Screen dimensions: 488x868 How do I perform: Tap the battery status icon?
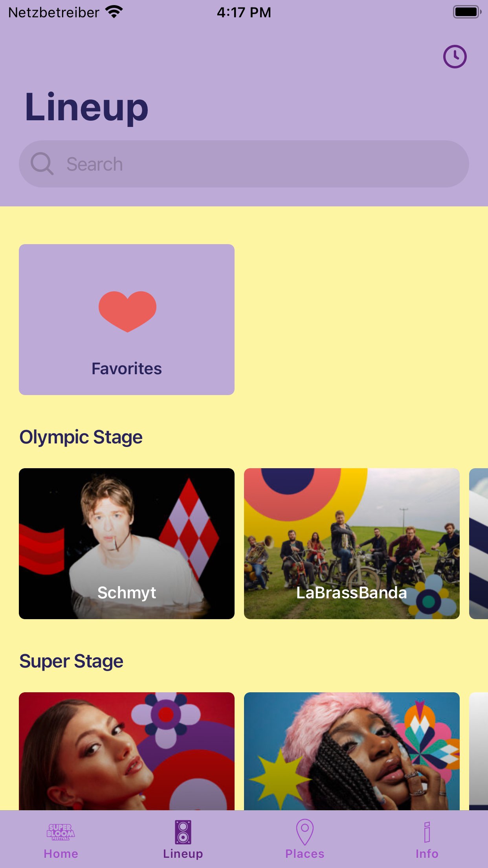coord(467,12)
